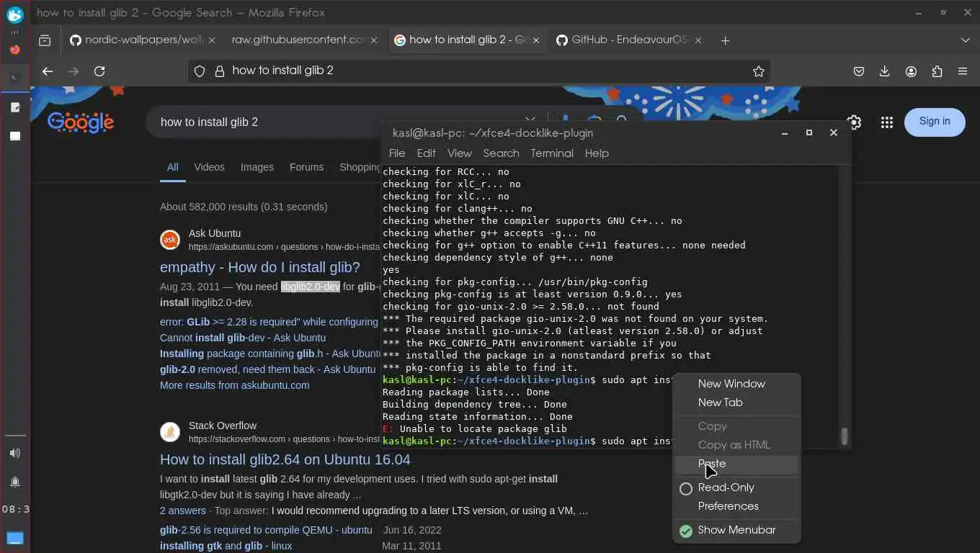Open the terminal Help menu

point(597,153)
